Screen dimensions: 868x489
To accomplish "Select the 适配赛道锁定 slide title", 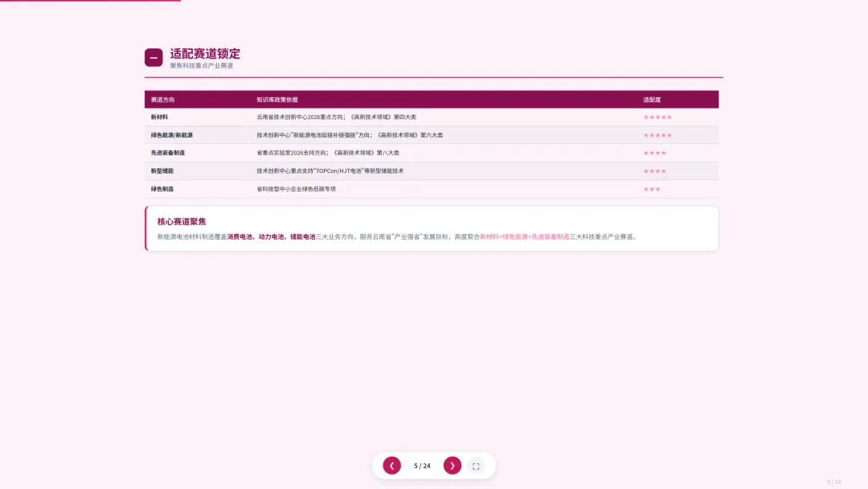I will click(205, 54).
